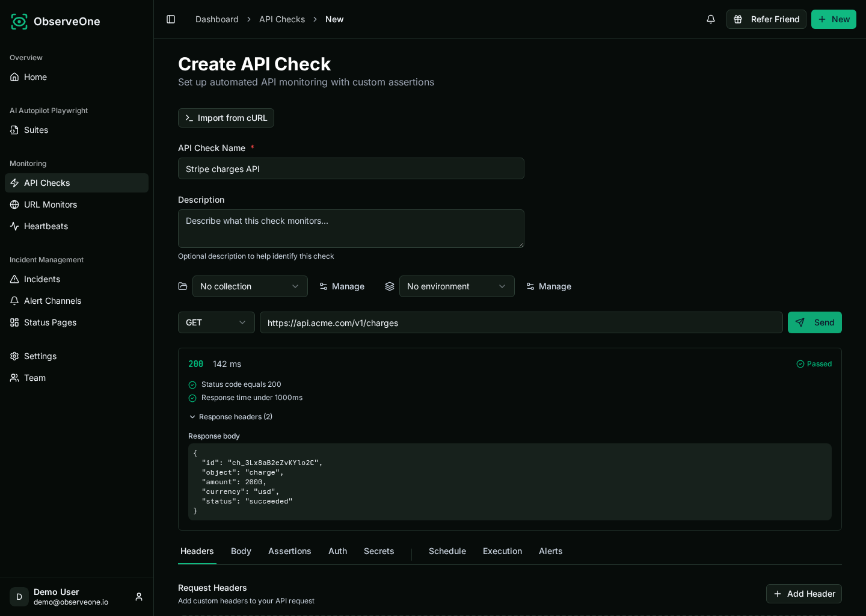Image resolution: width=866 pixels, height=616 pixels.
Task: Click the Suites icon in sidebar
Action: point(14,130)
